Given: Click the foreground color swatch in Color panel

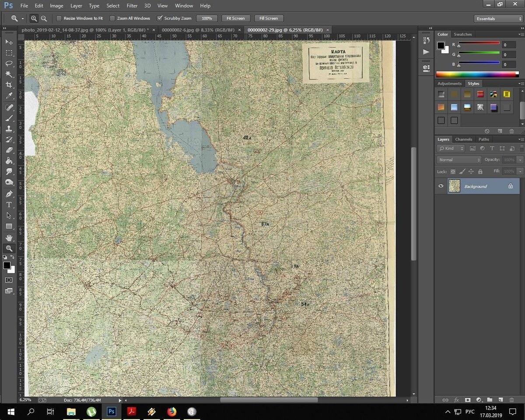Looking at the screenshot, I should [x=441, y=45].
